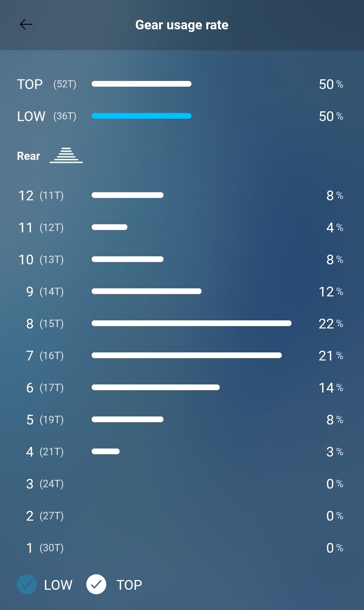Click the blue LOW 36T usage bar
The width and height of the screenshot is (364, 610).
pos(142,116)
